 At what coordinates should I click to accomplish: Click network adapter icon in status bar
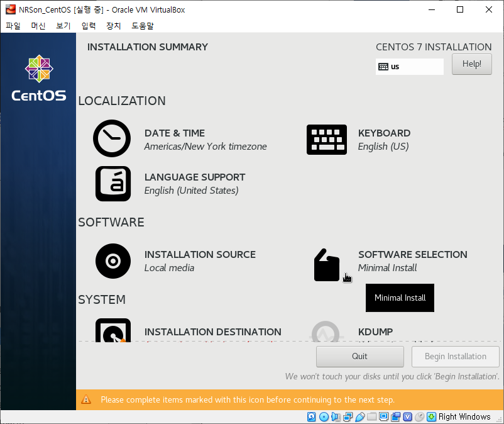point(348,417)
